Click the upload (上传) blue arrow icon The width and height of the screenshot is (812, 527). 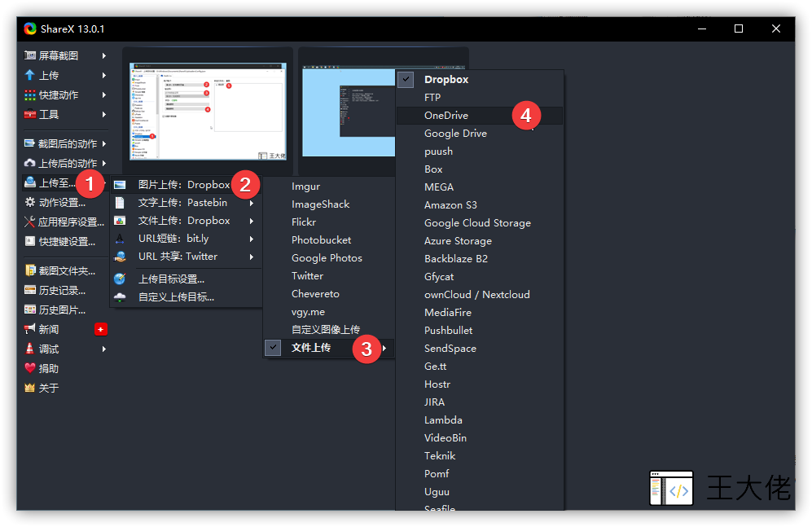30,75
